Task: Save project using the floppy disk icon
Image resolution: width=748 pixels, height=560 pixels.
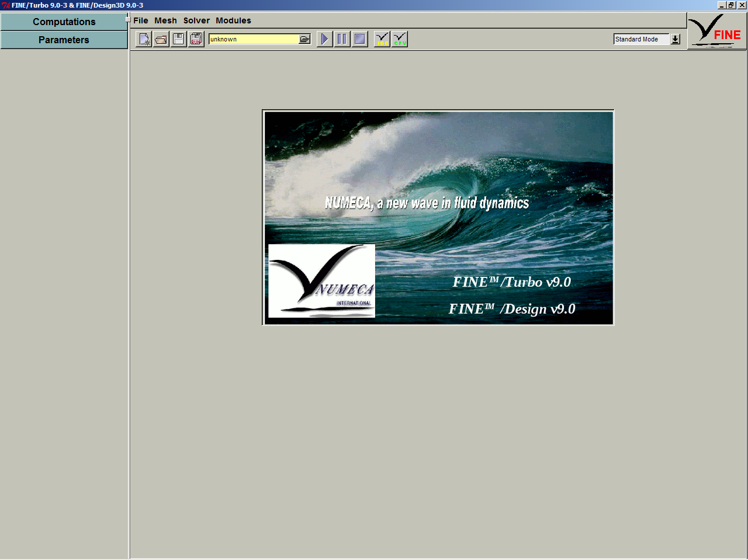Action: [x=179, y=39]
